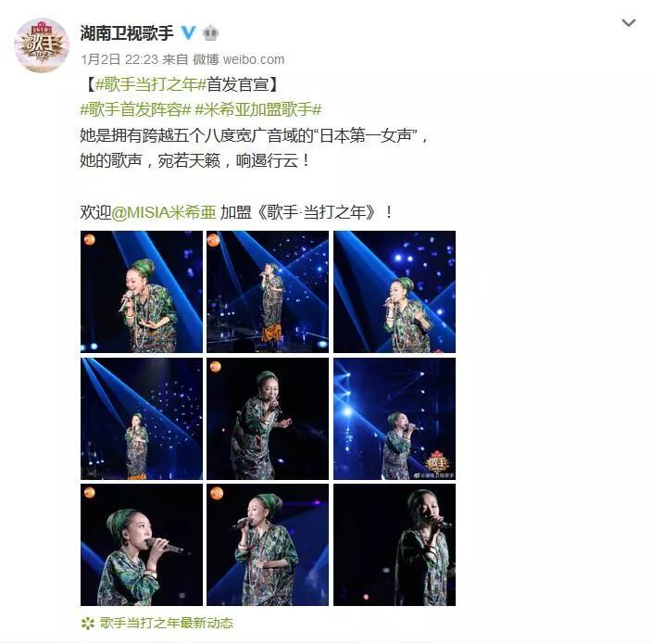Open the 湖南卫视歌手 profile avatar

coord(42,44)
